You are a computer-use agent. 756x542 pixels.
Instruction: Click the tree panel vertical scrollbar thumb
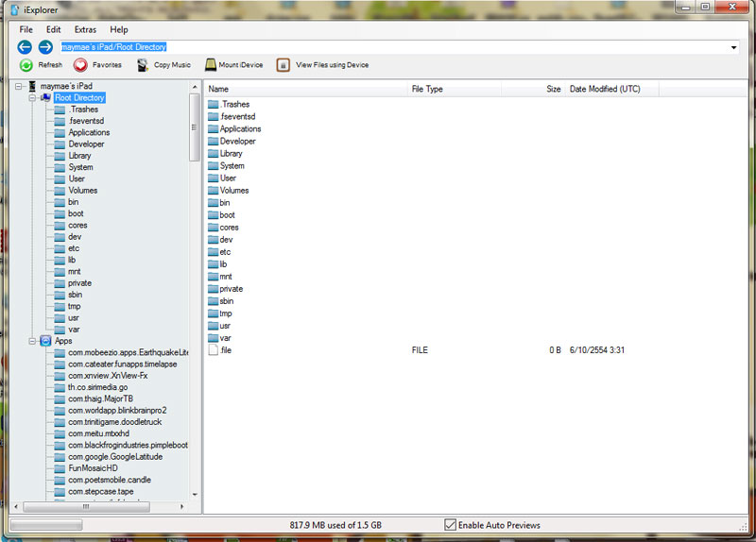click(x=195, y=127)
